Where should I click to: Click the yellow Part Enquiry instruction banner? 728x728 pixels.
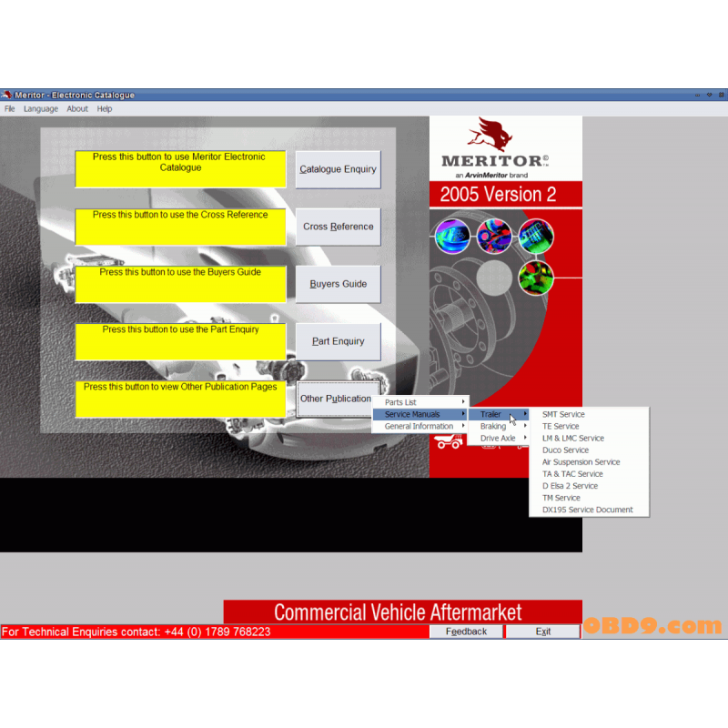click(180, 340)
